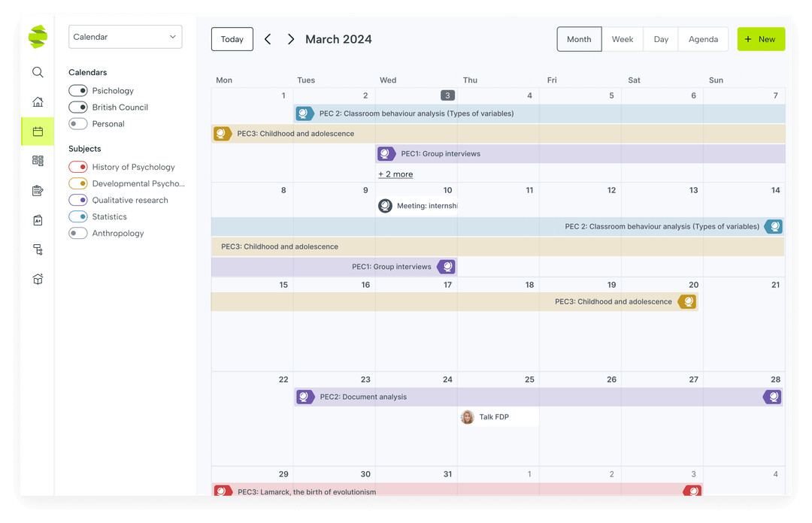Open the search panel

click(38, 72)
